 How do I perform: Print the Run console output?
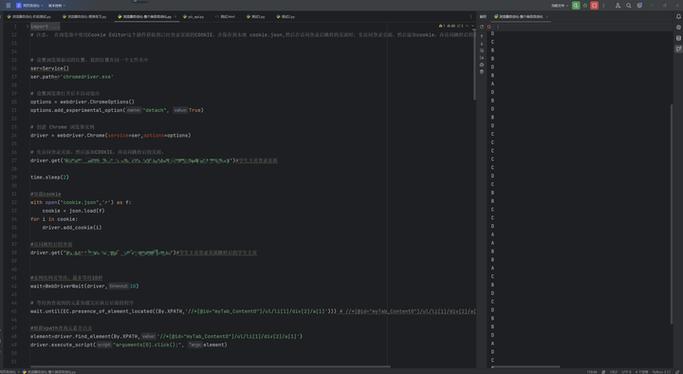(482, 65)
